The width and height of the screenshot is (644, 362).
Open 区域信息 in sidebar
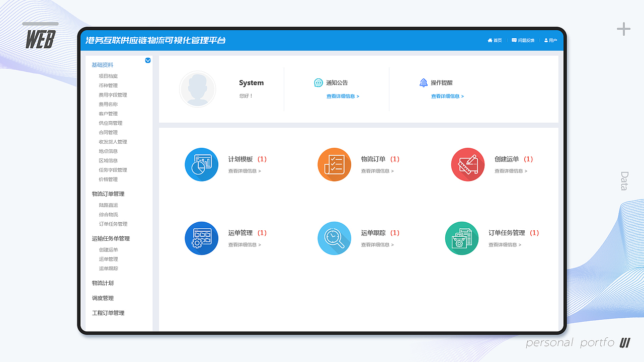point(108,161)
